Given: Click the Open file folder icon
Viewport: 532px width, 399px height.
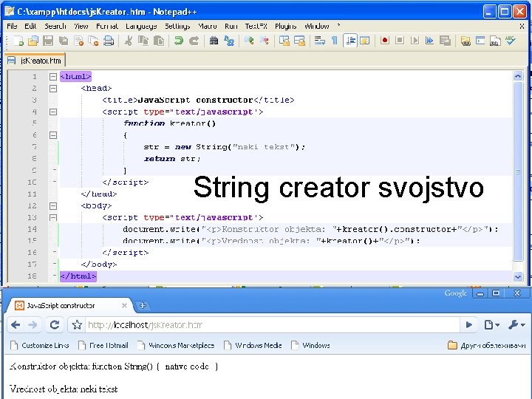Looking at the screenshot, I should [x=33, y=41].
